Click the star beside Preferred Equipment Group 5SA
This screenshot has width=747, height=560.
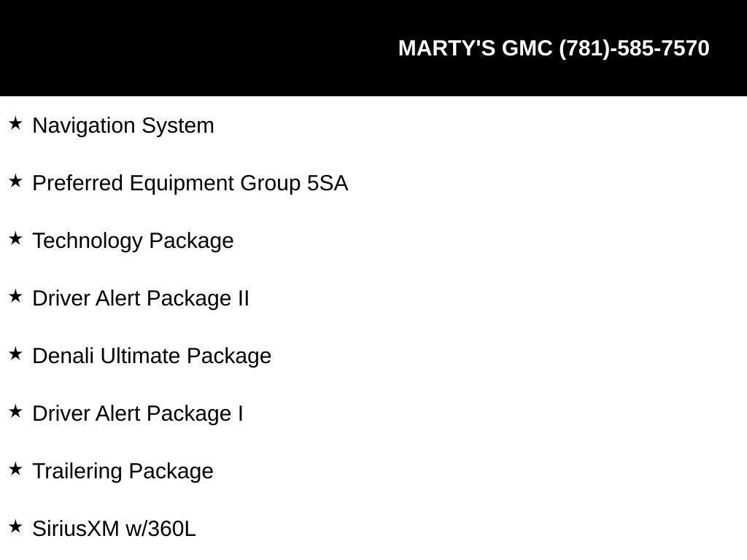[15, 182]
